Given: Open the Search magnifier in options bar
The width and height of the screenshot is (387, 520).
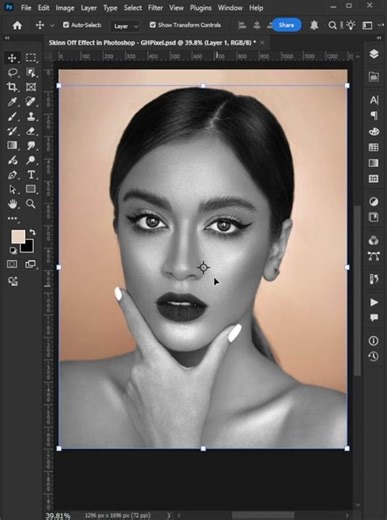Looking at the screenshot, I should click(x=332, y=25).
